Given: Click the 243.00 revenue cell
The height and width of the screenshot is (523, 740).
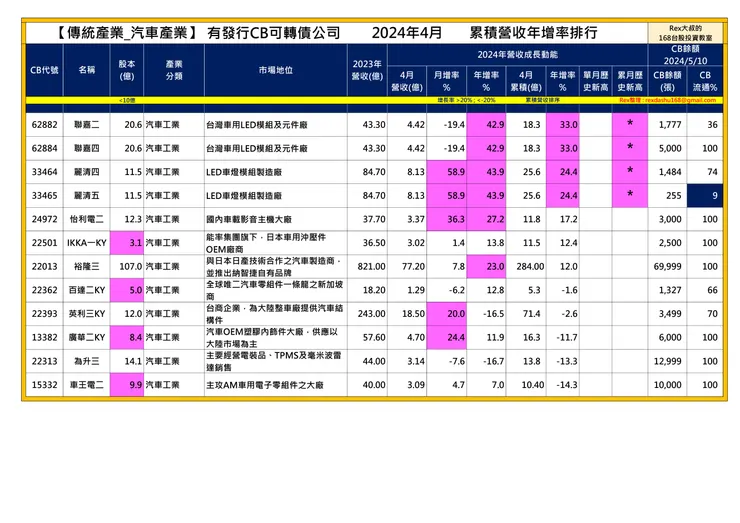Looking at the screenshot, I should (367, 313).
